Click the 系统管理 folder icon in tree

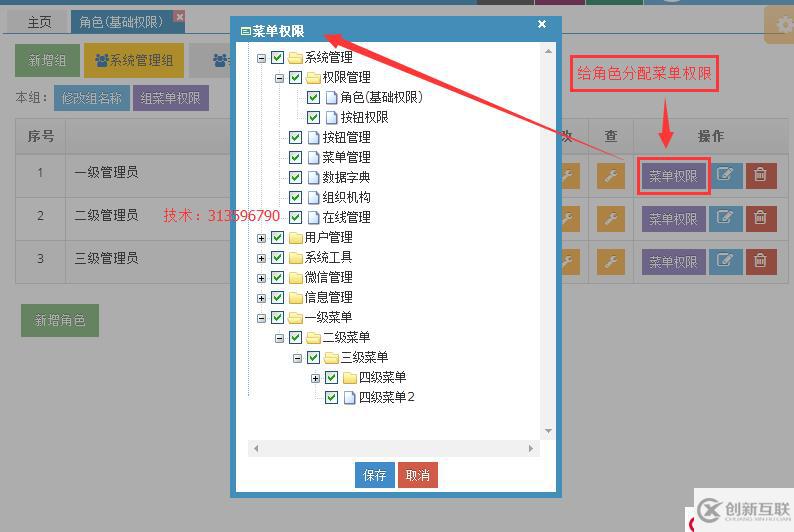pos(295,58)
